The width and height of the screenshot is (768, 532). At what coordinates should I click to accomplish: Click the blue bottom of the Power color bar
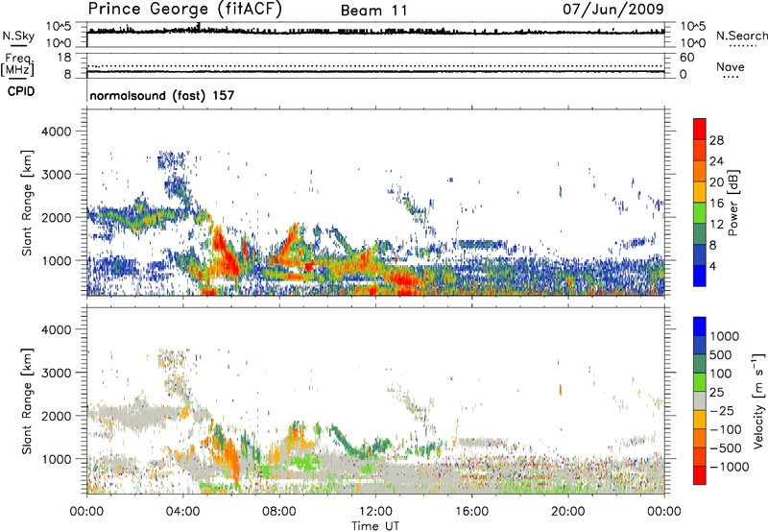(700, 276)
